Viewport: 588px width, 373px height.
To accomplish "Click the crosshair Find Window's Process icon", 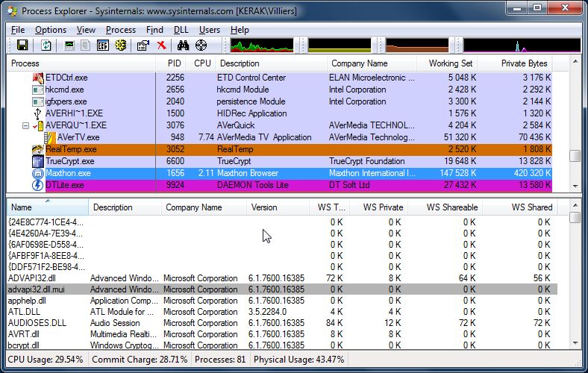I will coord(201,46).
